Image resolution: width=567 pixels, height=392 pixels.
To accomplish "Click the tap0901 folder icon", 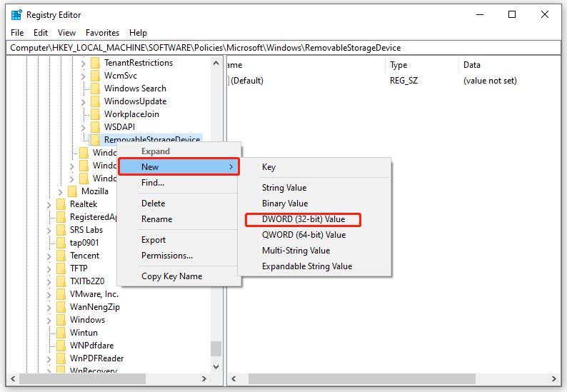I will point(61,243).
